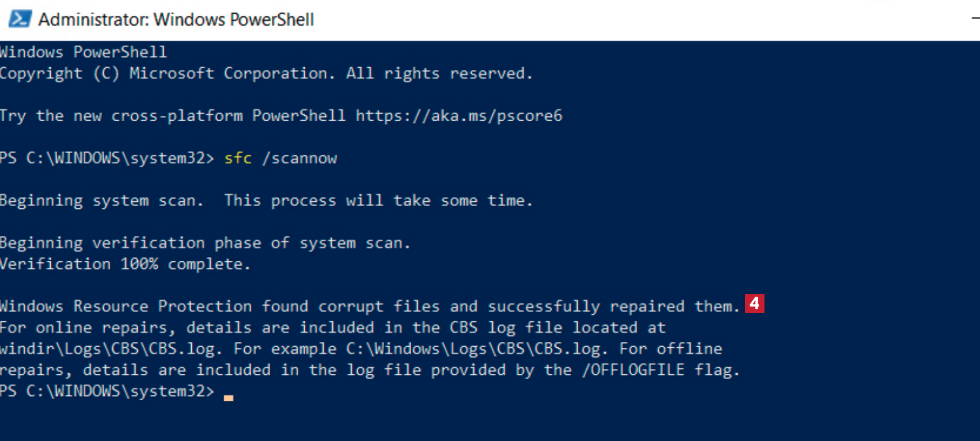Click the "Administrator: Windows PowerShell" title text
980x441 pixels.
(176, 20)
